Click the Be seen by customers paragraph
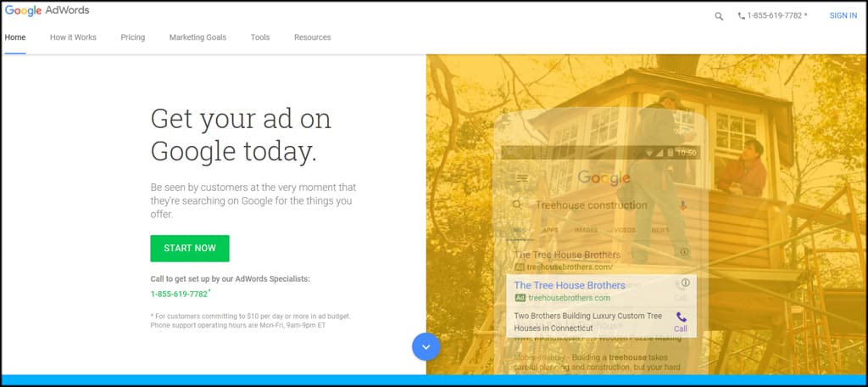Screen dimensions: 868x387 [253, 200]
